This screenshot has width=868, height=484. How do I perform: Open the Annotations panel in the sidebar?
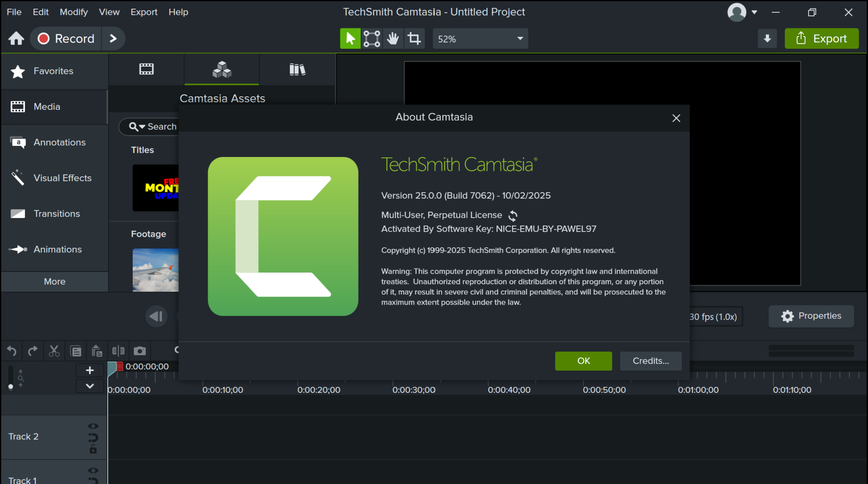(59, 142)
